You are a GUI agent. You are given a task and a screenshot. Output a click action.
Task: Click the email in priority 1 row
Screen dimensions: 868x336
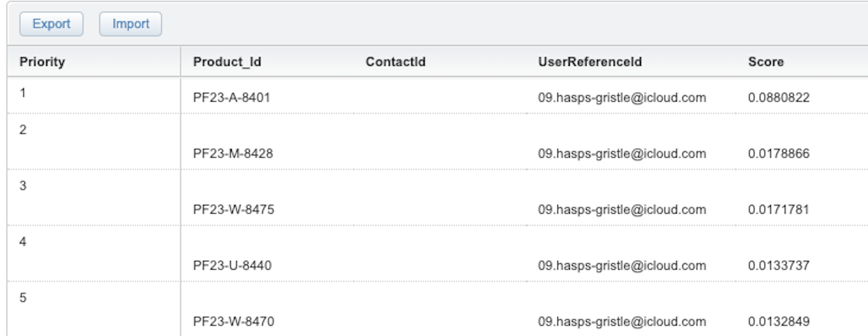621,98
